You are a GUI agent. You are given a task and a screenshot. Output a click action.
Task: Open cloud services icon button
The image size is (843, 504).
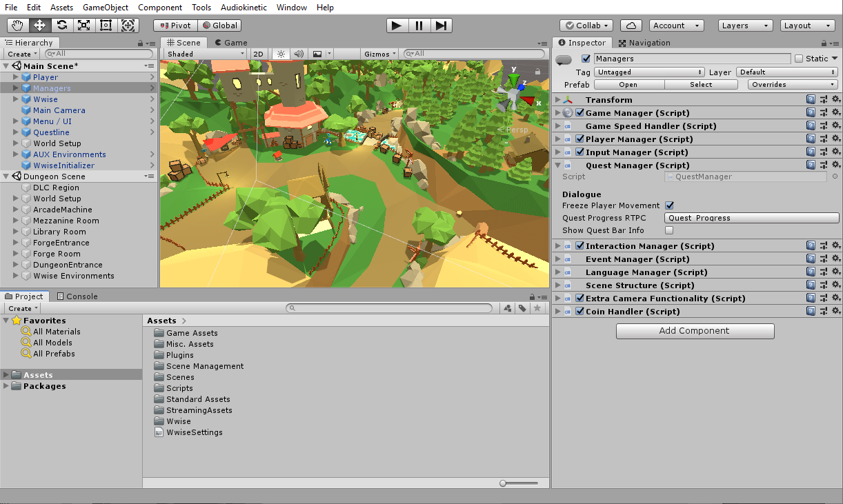coord(631,26)
